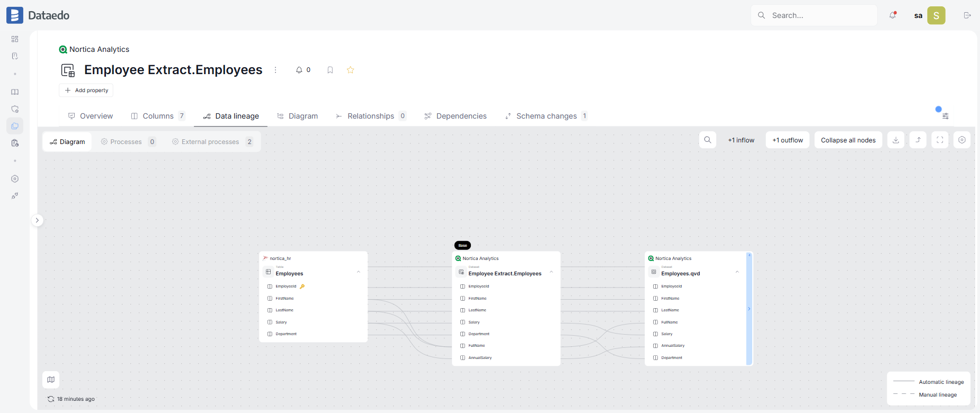Go to the Relationships tab
This screenshot has height=413, width=980.
(371, 116)
